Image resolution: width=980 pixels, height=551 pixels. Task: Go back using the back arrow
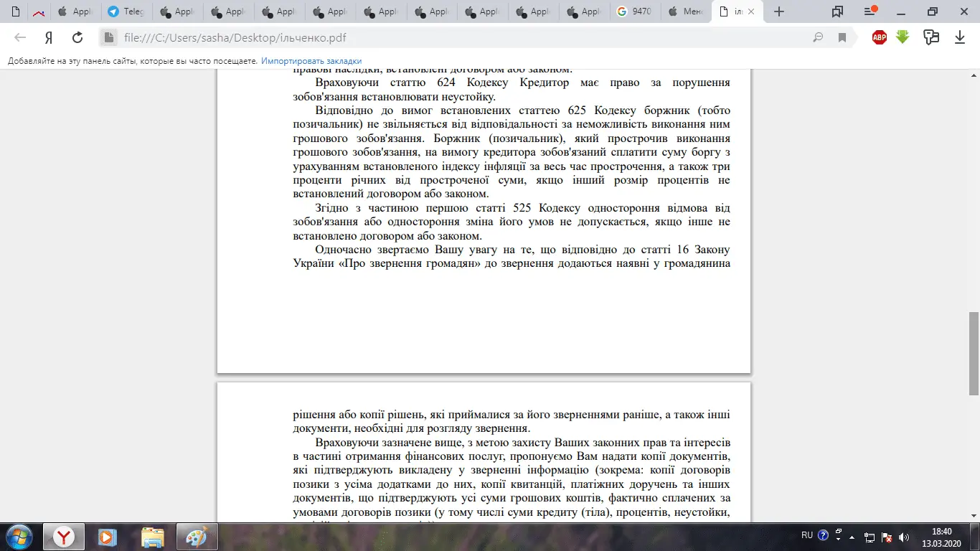pyautogui.click(x=20, y=38)
